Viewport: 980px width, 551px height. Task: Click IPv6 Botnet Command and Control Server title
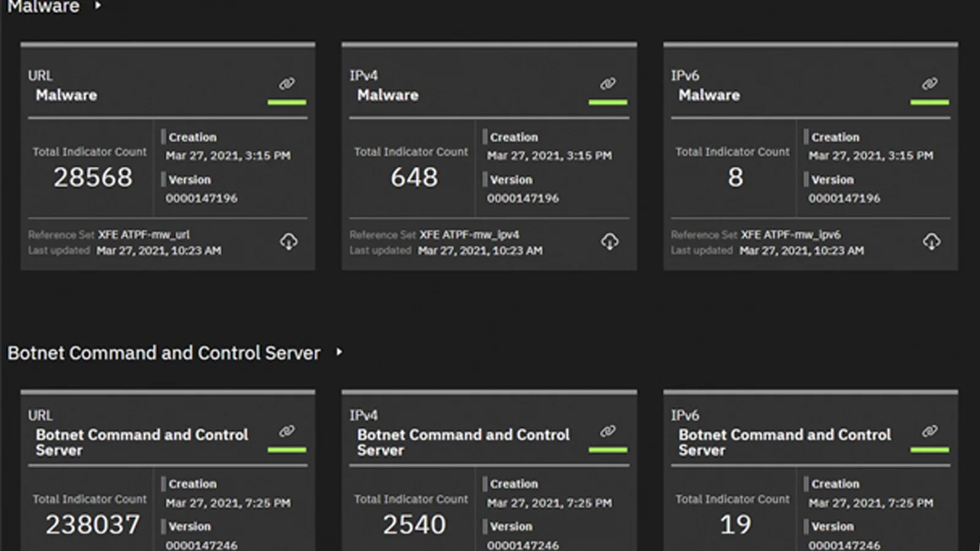coord(785,443)
